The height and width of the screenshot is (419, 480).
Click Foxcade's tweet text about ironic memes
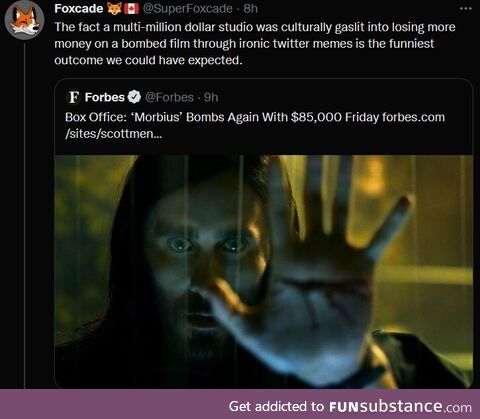255,44
